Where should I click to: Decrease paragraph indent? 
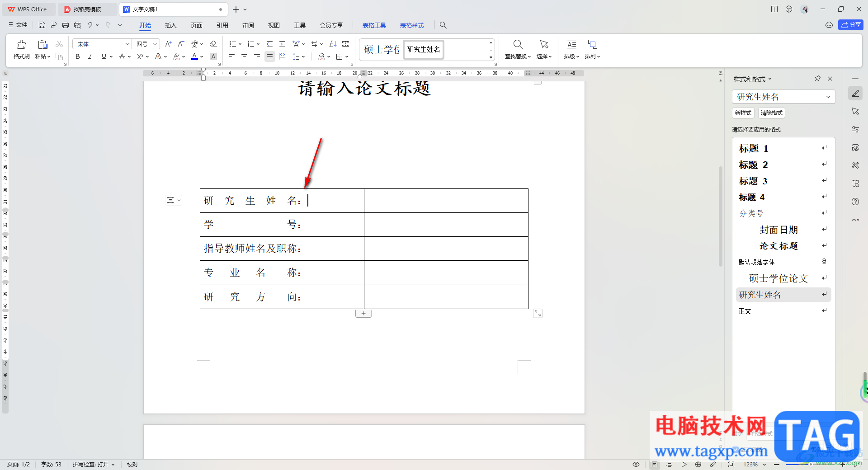[x=269, y=44]
